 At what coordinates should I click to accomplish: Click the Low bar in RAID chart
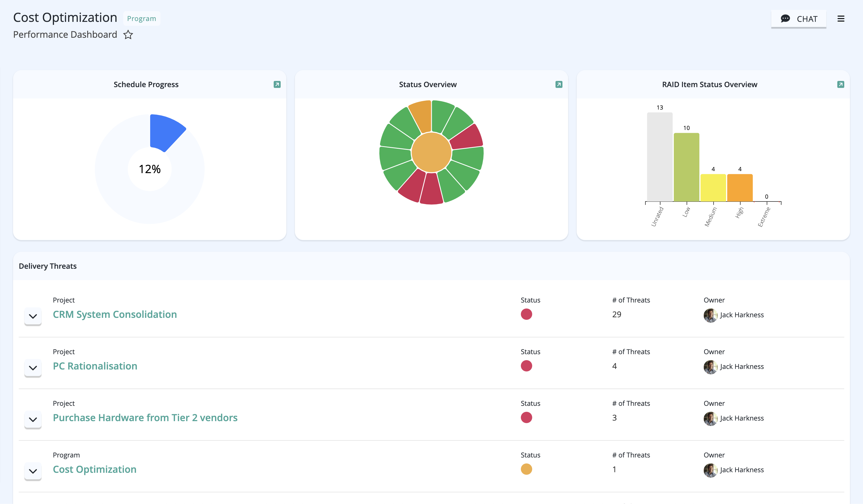[686, 167]
